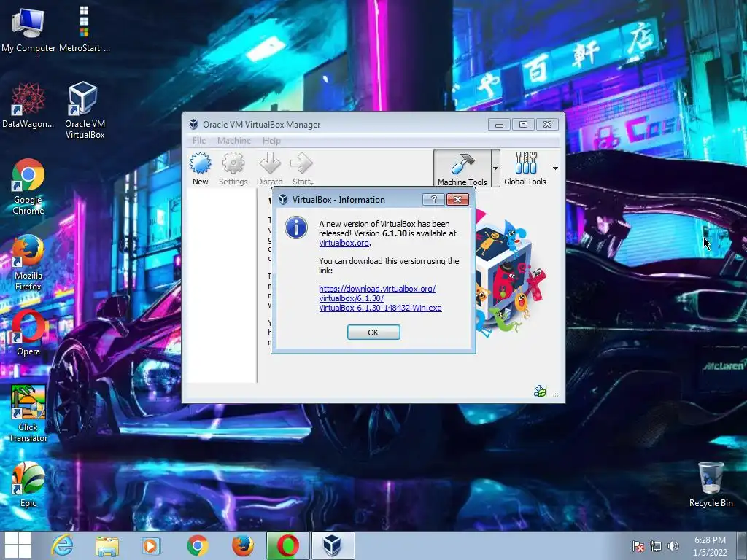Launch Internet Explorer from the taskbar
The height and width of the screenshot is (560, 747).
tap(63, 545)
